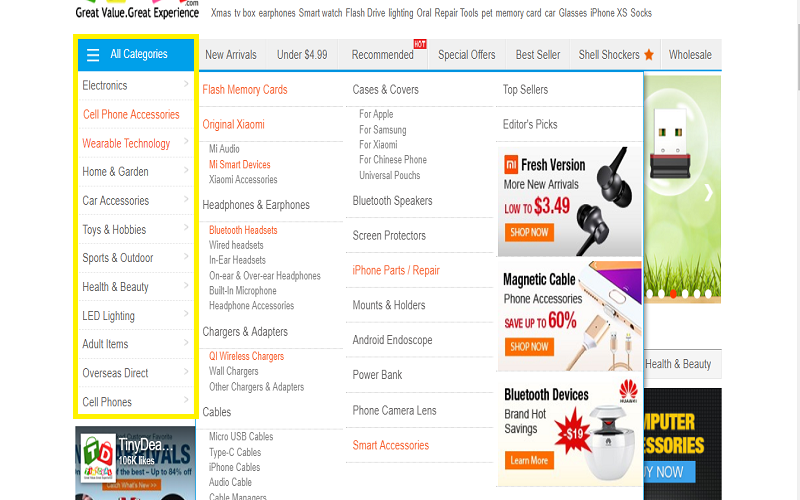Open the Shell Shockers tab
800x500 pixels.
click(x=609, y=55)
